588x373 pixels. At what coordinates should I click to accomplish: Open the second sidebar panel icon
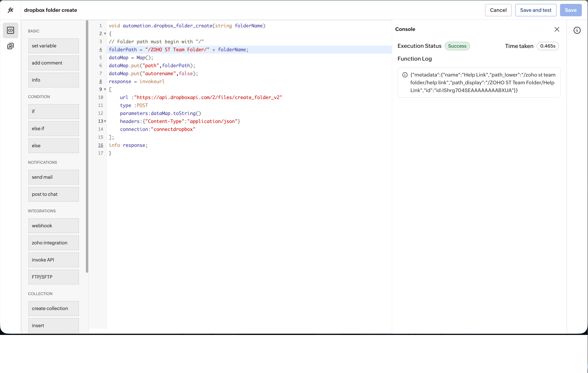(10, 46)
